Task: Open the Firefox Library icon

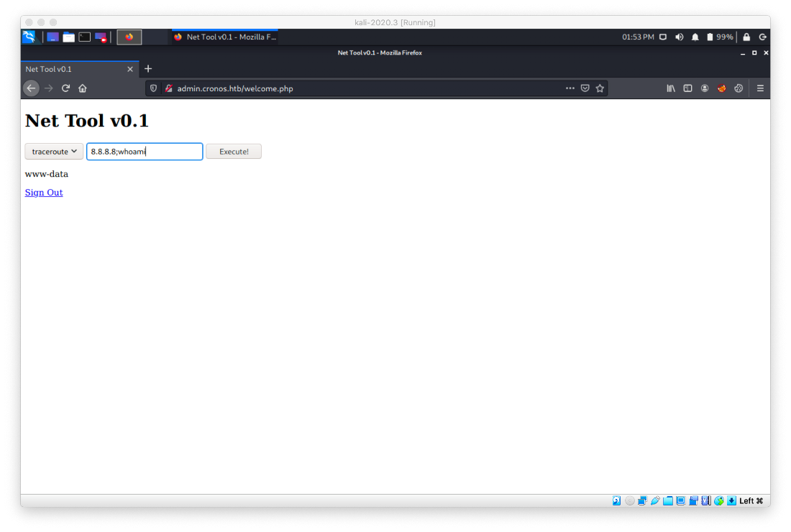Action: [671, 88]
